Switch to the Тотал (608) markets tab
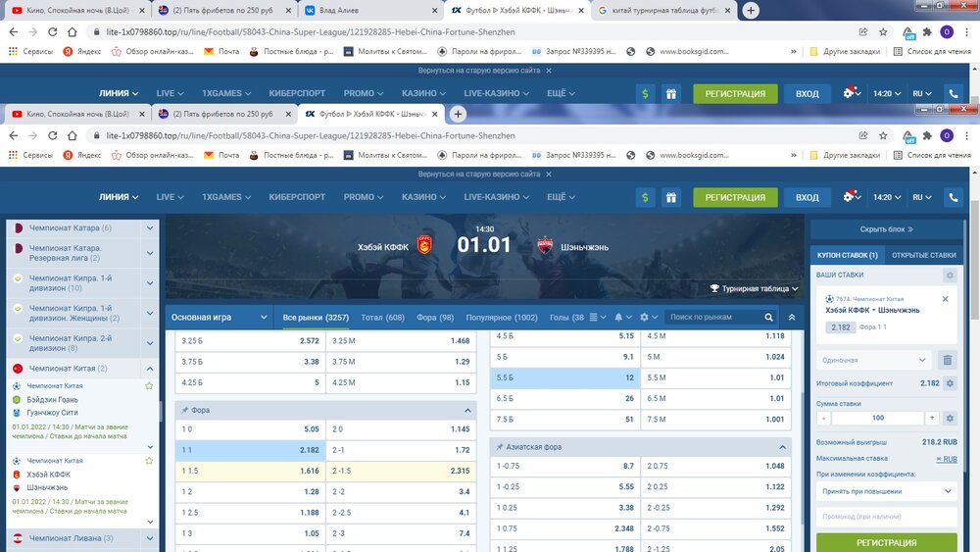The width and height of the screenshot is (980, 552). point(382,318)
